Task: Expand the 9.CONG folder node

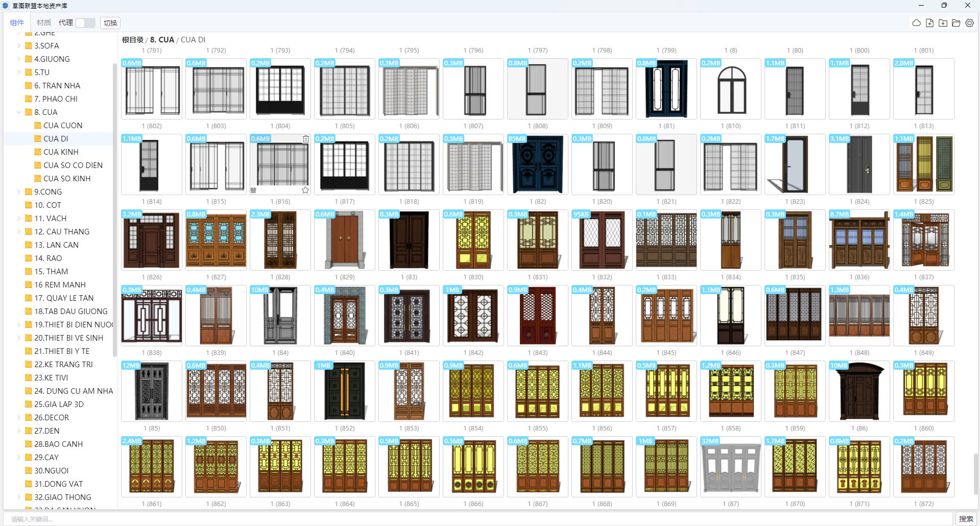Action: point(19,192)
